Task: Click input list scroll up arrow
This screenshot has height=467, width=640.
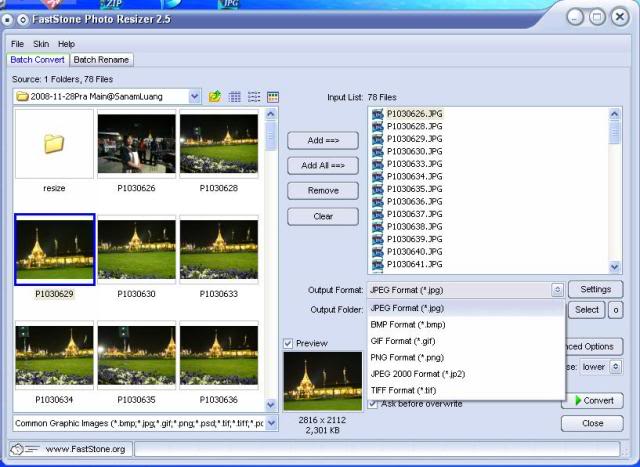Action: (615, 114)
